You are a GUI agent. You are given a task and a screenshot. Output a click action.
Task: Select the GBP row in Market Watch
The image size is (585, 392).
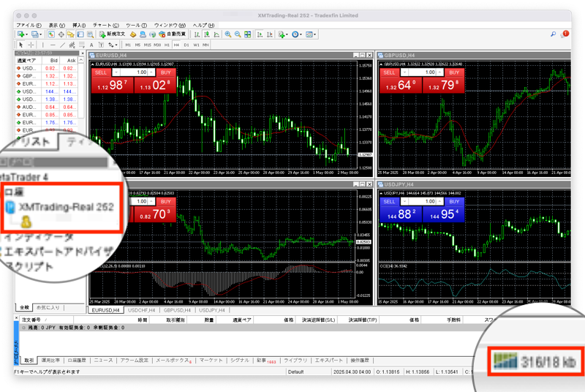[x=46, y=76]
